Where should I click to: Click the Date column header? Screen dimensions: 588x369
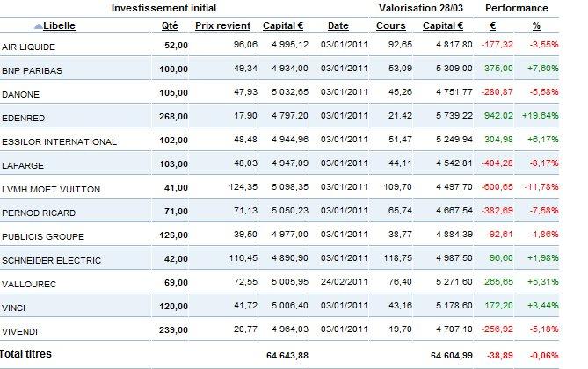click(338, 25)
